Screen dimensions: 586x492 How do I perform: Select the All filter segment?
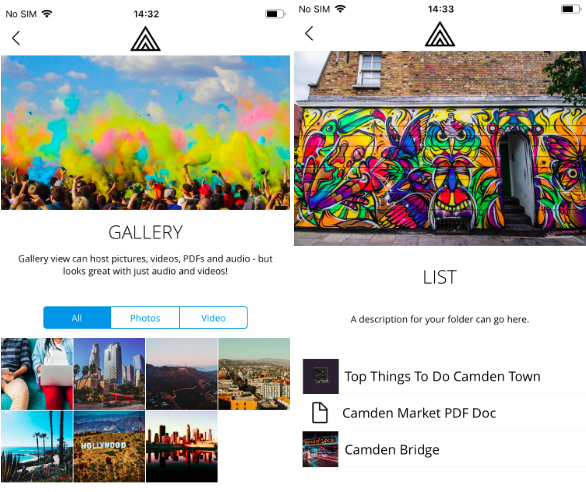click(x=77, y=318)
